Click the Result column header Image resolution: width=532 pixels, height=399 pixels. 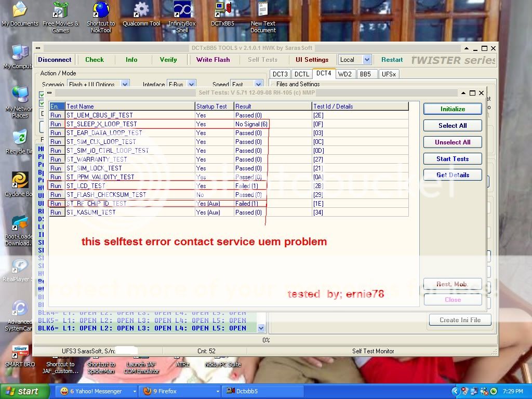click(x=273, y=106)
